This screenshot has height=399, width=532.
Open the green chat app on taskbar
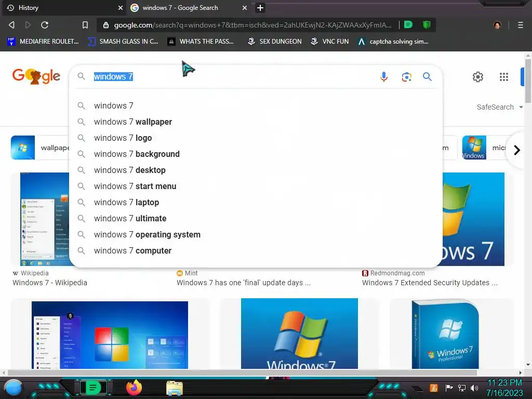click(x=93, y=388)
